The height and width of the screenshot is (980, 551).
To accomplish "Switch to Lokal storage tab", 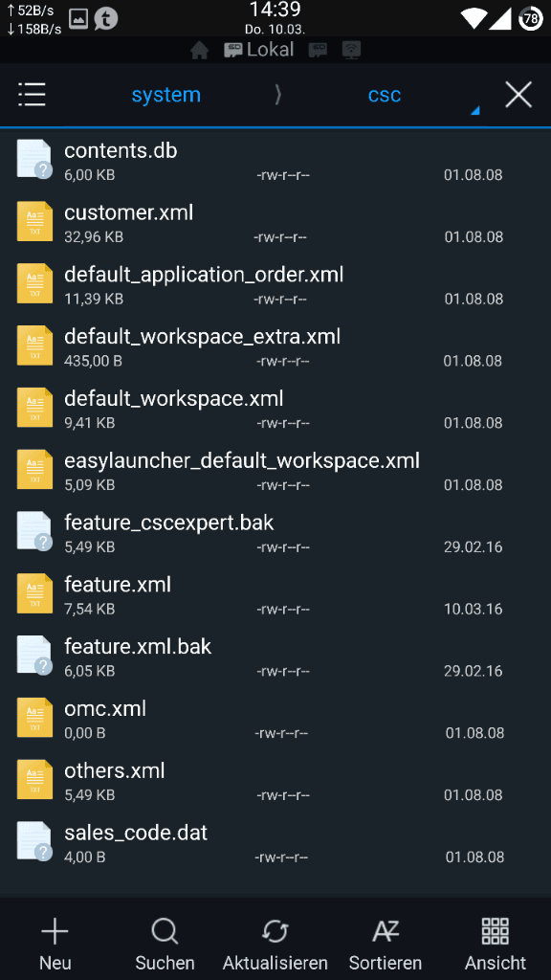I will pyautogui.click(x=259, y=50).
